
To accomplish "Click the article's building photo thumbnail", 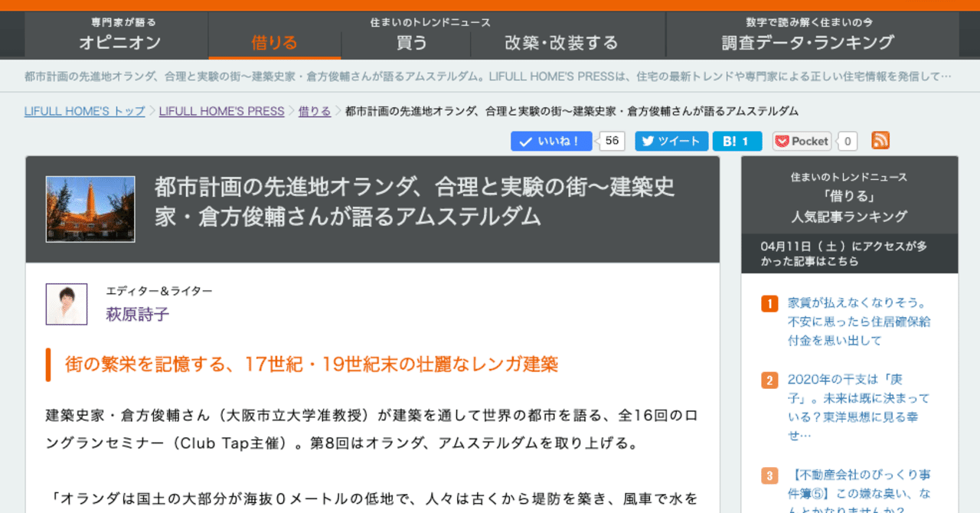I will pos(90,208).
